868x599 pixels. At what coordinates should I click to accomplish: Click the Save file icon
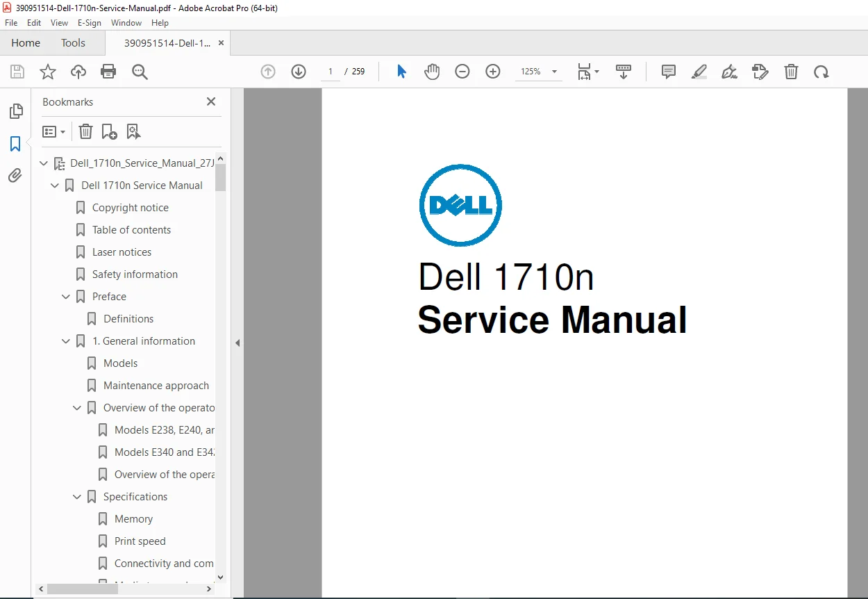(17, 72)
